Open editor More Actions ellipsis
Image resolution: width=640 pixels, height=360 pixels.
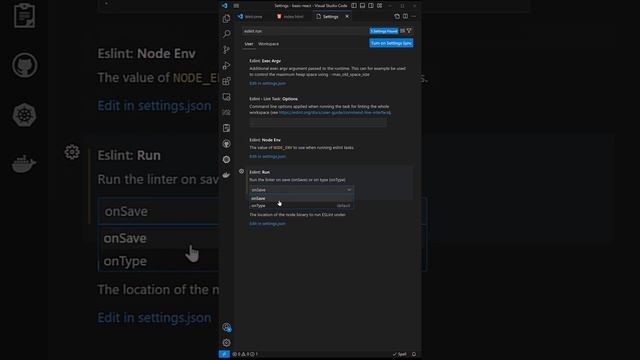click(413, 16)
